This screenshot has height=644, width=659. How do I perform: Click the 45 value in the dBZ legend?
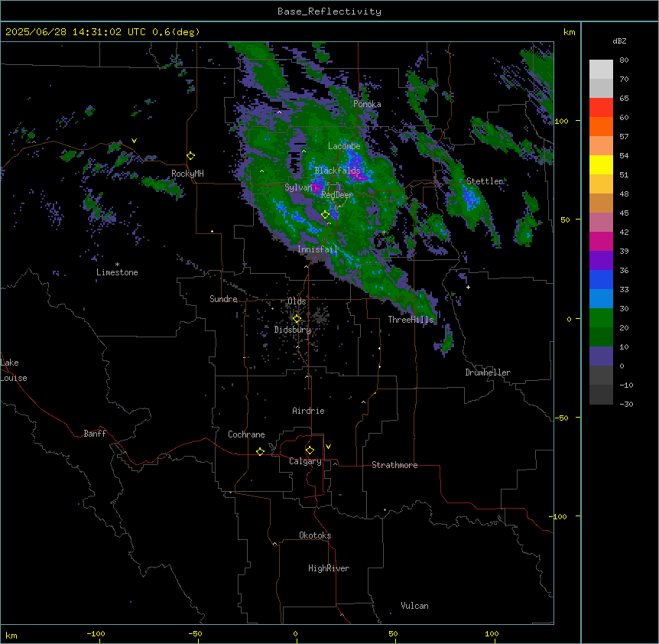point(624,213)
